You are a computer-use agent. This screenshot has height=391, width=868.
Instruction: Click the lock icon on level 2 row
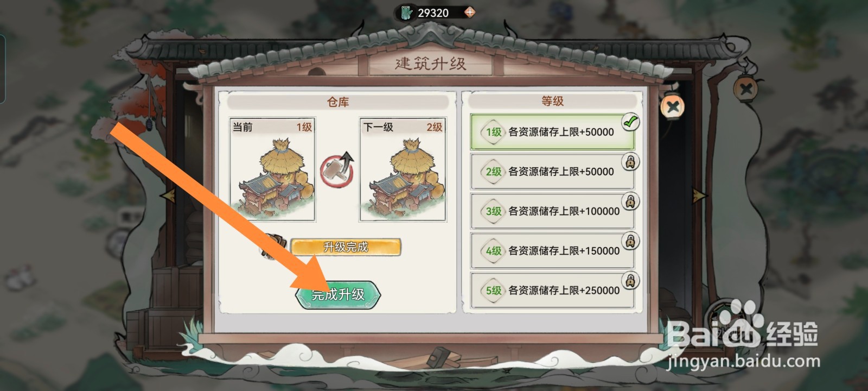click(x=630, y=162)
